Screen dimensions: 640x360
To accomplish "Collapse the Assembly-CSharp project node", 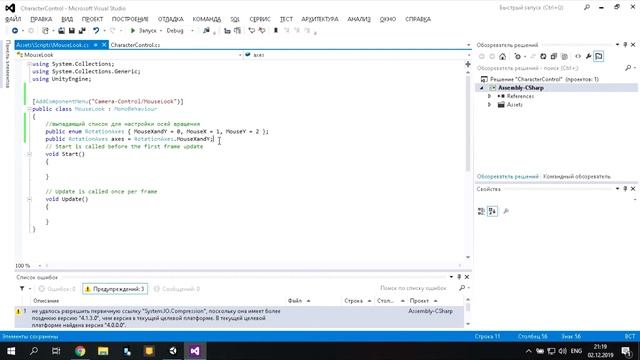I will tap(482, 88).
